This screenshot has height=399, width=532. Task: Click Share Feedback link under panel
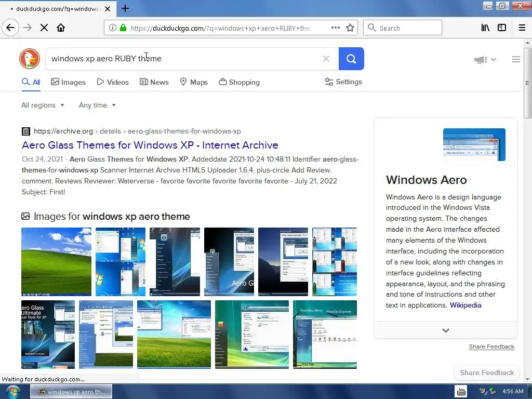(491, 347)
